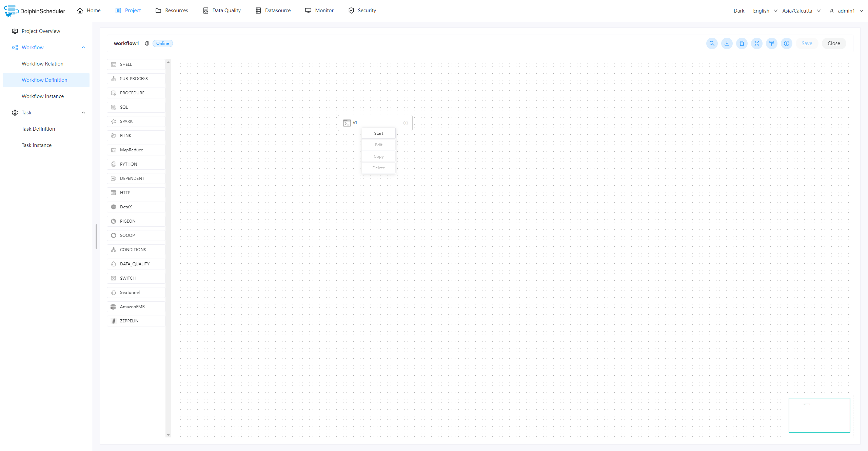Screen dimensions: 868x451
Task: Click the task list scrollbar down arrow
Action: [x=168, y=435]
